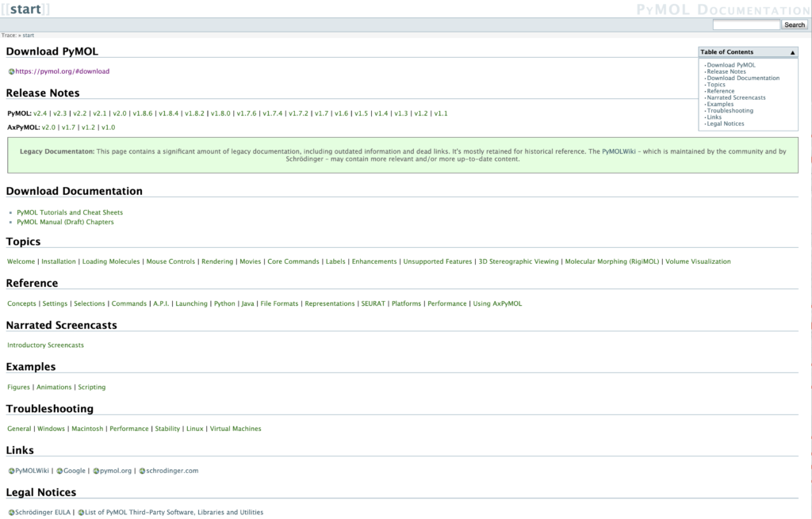Open Virtual Machines troubleshooting page

coord(236,429)
